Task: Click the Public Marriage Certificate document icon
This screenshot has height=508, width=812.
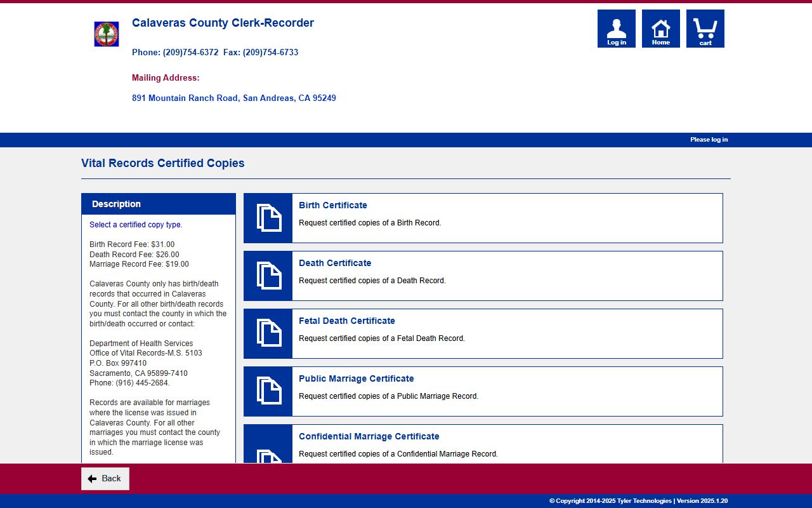Action: pyautogui.click(x=268, y=391)
